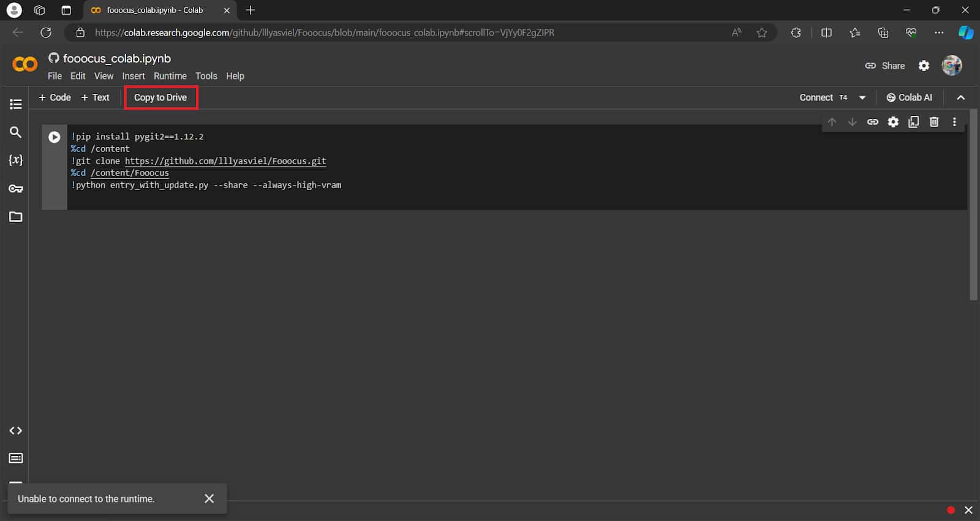Open the Edit menu
The width and height of the screenshot is (980, 521).
click(78, 76)
